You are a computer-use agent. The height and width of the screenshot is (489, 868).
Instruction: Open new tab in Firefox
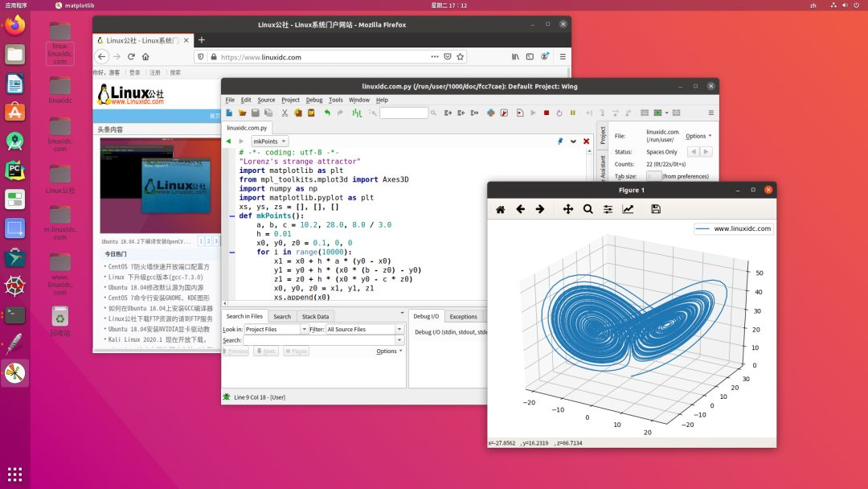202,40
